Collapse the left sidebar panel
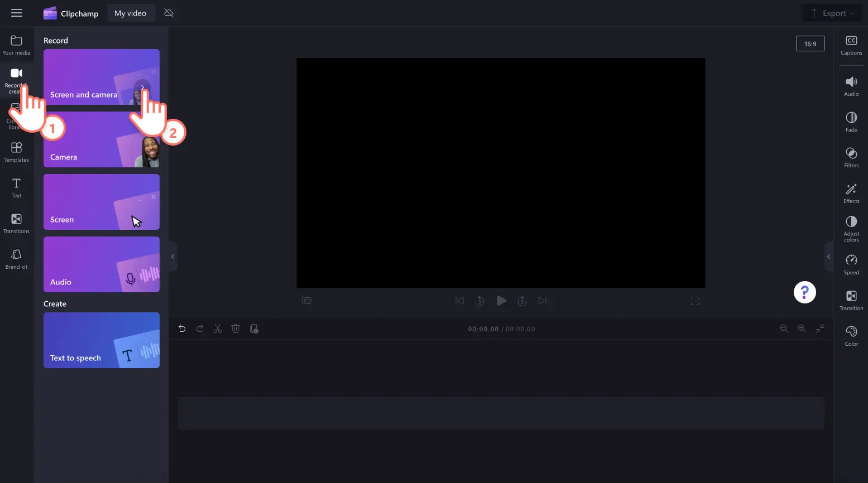868x483 pixels. coord(172,257)
